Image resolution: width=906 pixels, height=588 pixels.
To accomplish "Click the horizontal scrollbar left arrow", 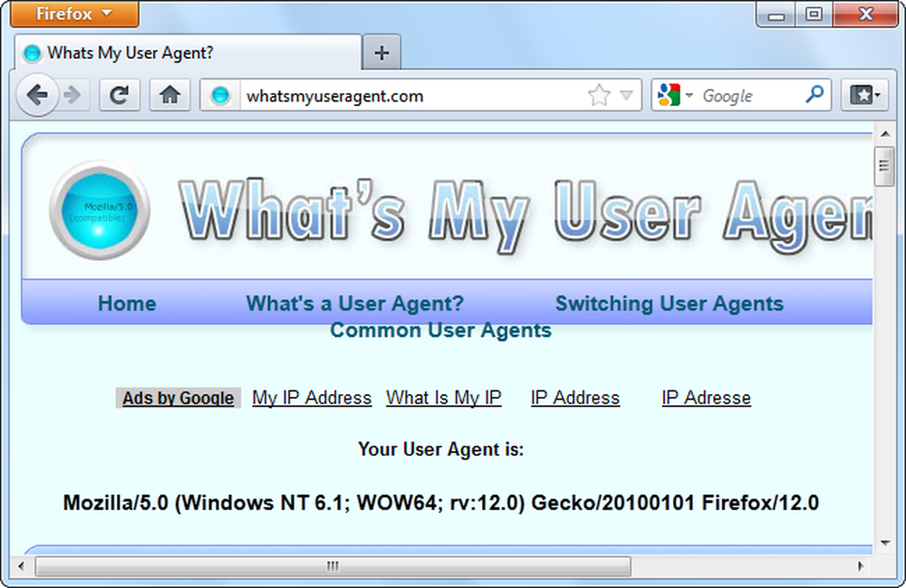I will coord(22,566).
